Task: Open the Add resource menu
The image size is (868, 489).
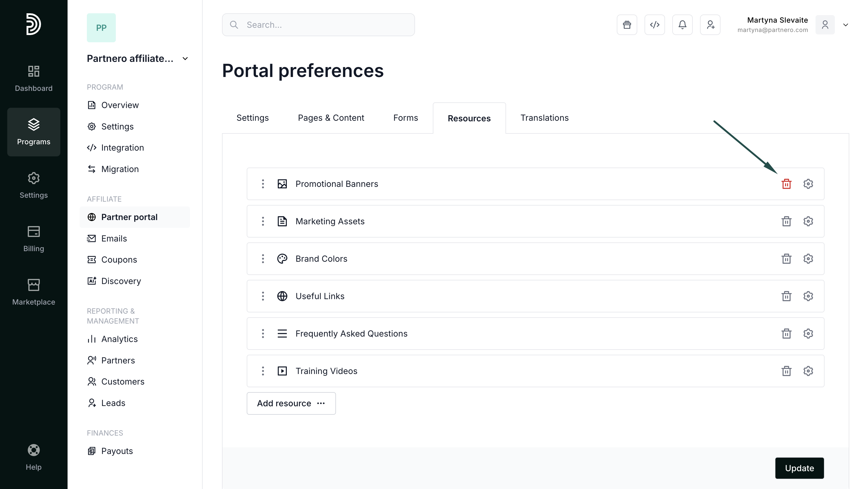Action: (x=291, y=403)
